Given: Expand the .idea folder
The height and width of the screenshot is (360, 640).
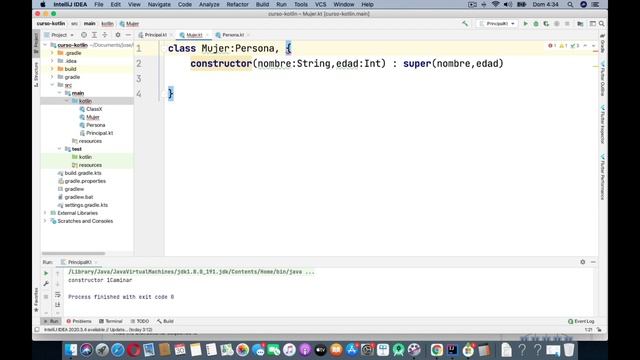Looking at the screenshot, I should tap(52, 61).
